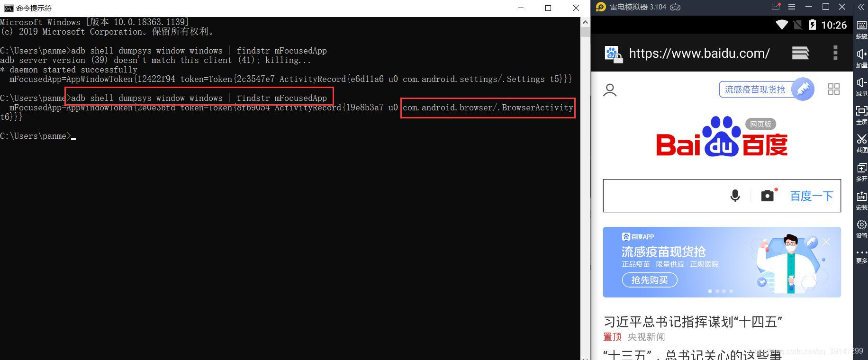This screenshot has height=360, width=868.
Task: Start voice search microphone
Action: pos(735,196)
